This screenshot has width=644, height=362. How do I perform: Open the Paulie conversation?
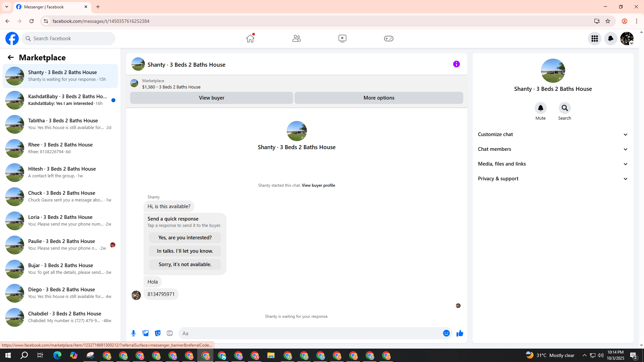60,245
